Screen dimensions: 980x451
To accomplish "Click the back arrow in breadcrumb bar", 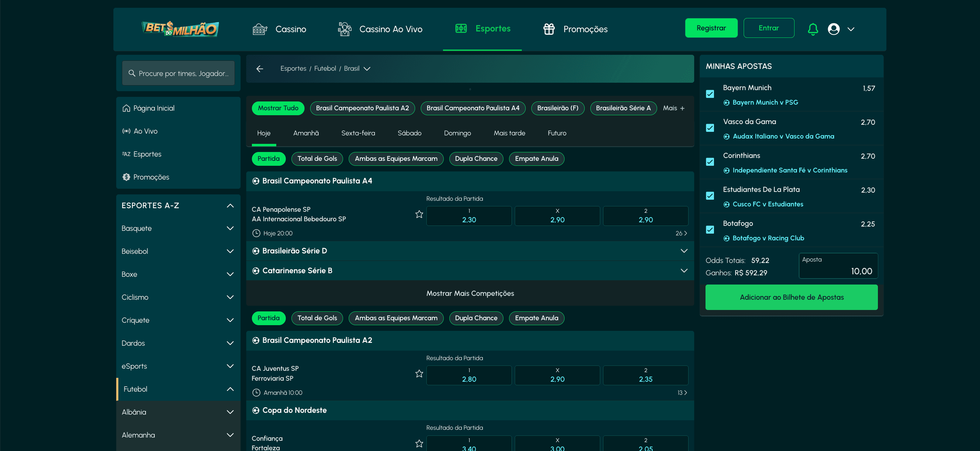I will click(259, 69).
